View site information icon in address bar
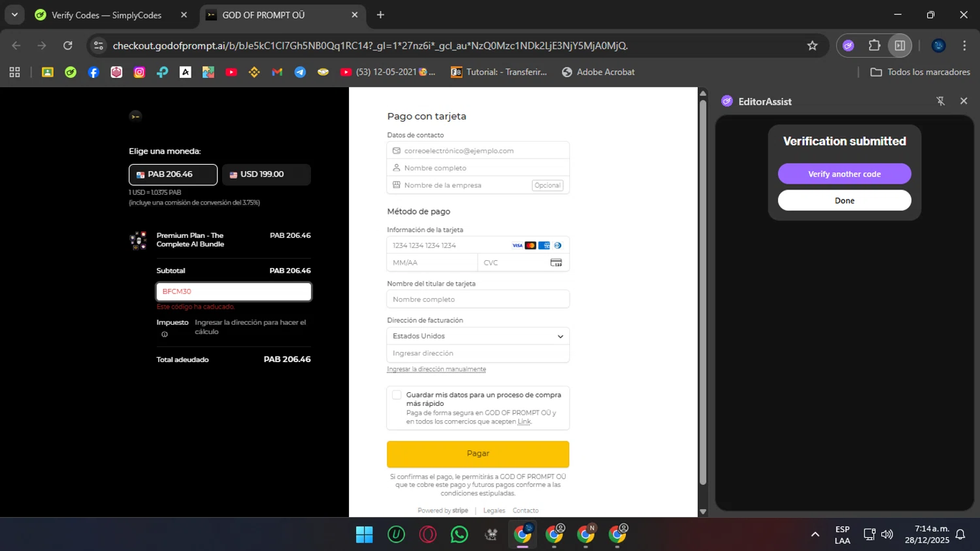The width and height of the screenshot is (980, 551). point(99,46)
